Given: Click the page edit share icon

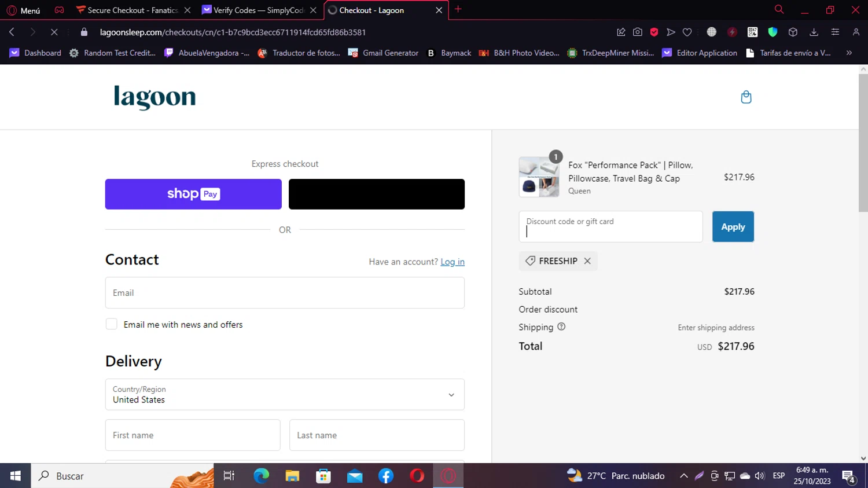Looking at the screenshot, I should (621, 32).
